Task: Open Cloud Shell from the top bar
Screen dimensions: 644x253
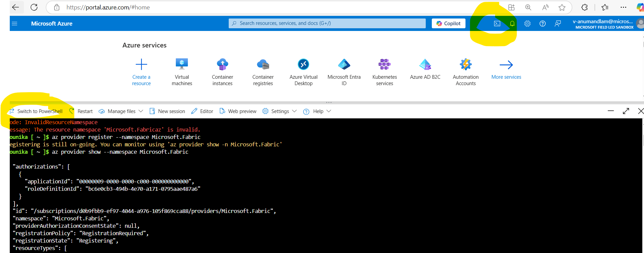Action: (x=497, y=24)
